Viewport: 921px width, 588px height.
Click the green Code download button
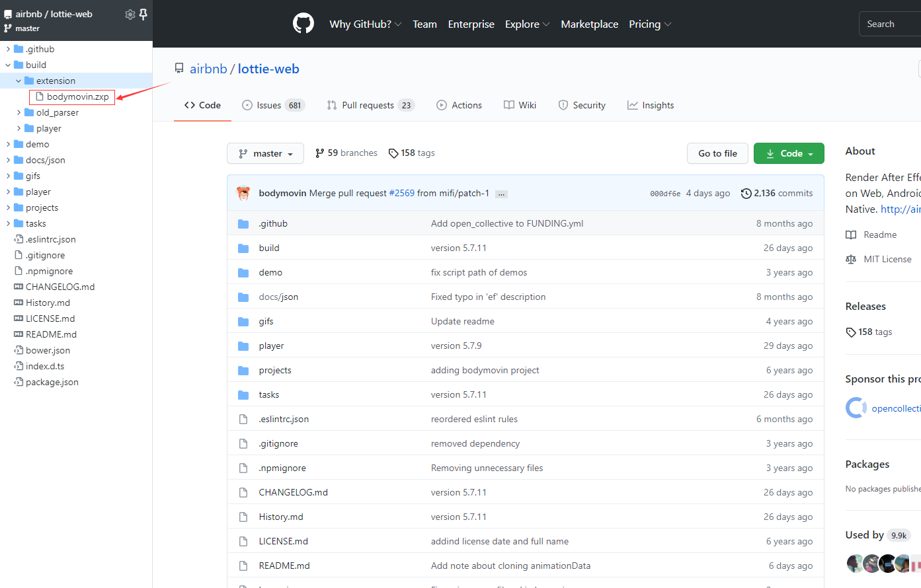[789, 153]
